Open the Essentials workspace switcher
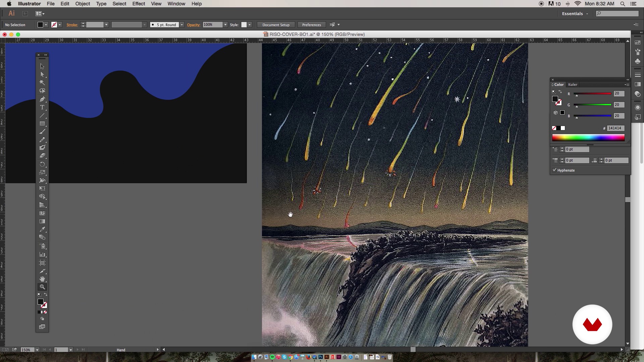Viewport: 644px width, 362px height. 575,14
